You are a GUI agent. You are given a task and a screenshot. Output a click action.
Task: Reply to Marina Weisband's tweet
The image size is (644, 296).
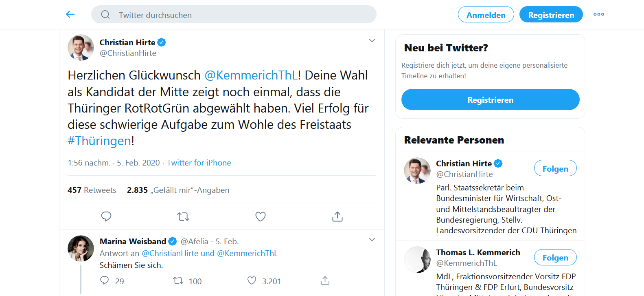105,281
